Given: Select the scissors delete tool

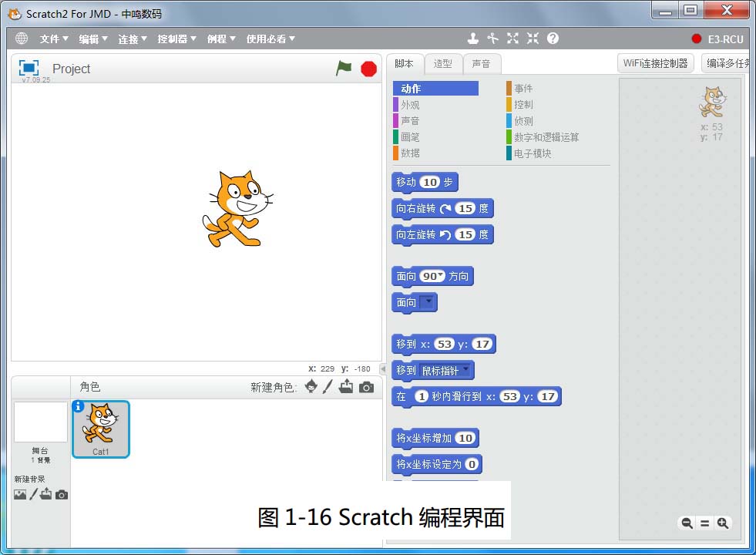Looking at the screenshot, I should (493, 39).
